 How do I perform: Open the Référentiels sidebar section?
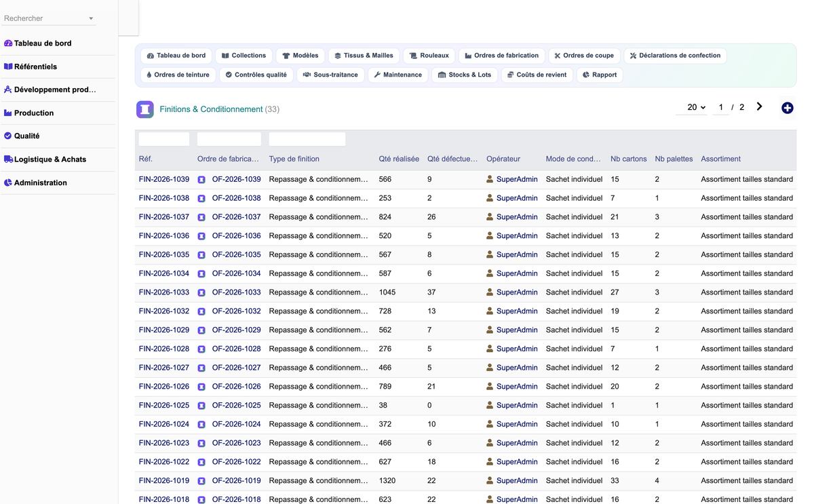point(35,66)
